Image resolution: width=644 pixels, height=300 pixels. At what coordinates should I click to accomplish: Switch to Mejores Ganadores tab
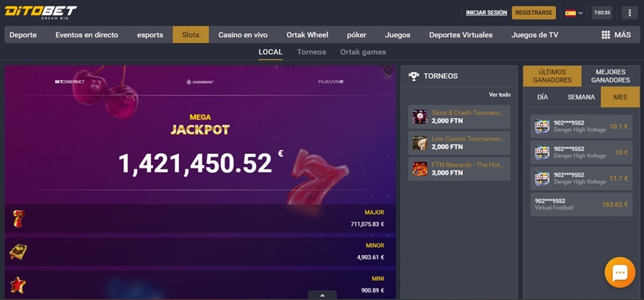tap(610, 76)
